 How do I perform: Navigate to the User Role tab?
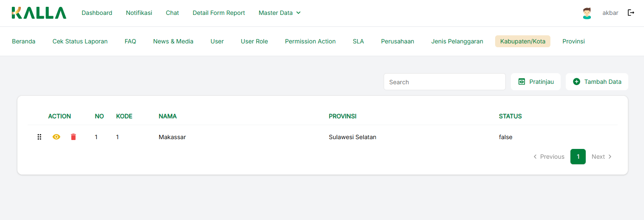pyautogui.click(x=254, y=41)
